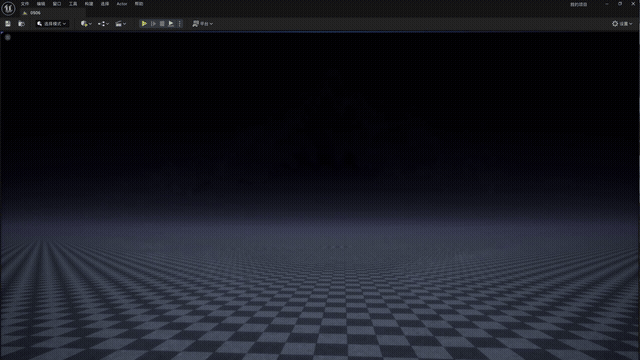Open play options three-dot menu

tap(180, 24)
